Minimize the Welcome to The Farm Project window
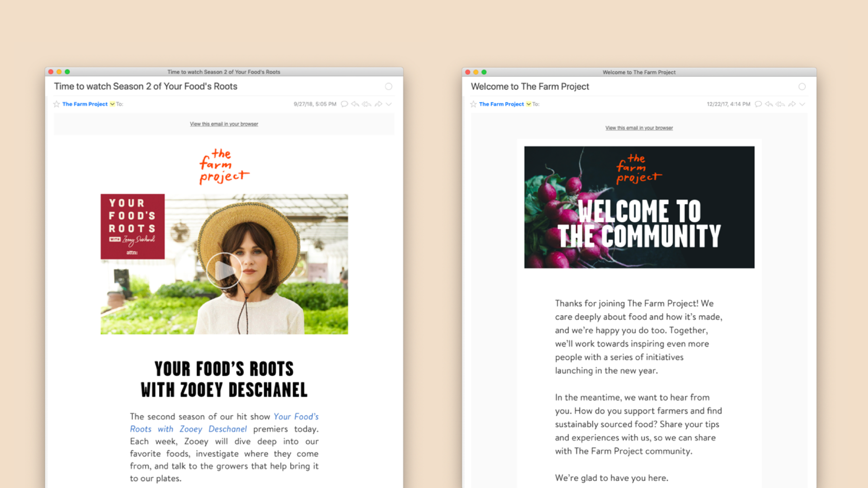This screenshot has width=868, height=488. coord(476,72)
